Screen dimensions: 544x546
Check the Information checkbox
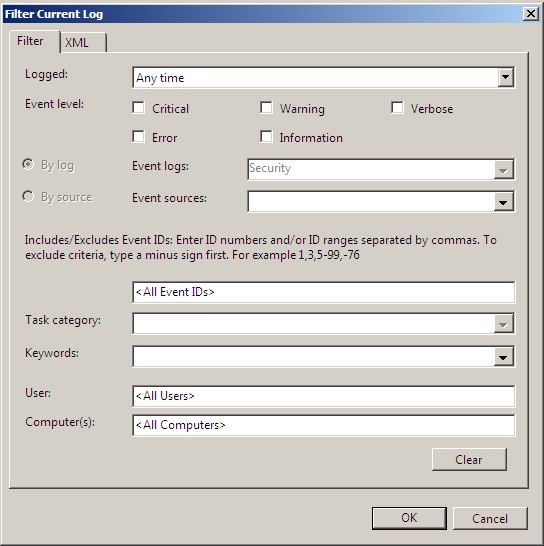(266, 136)
